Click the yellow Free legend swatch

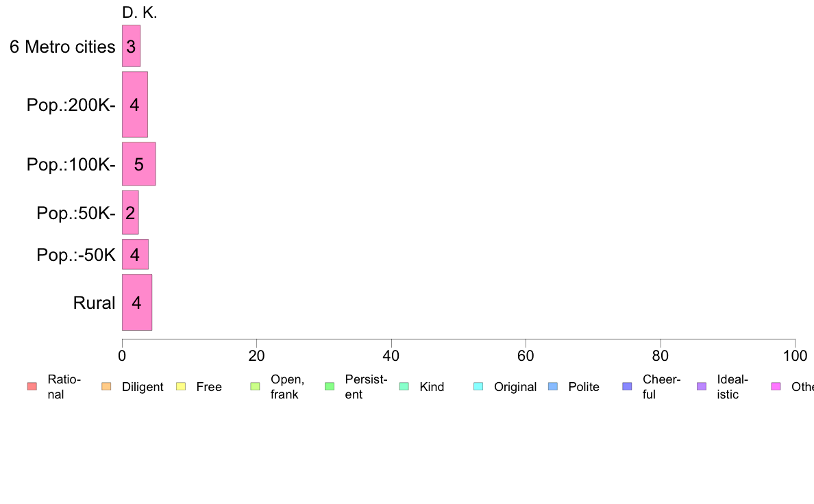point(181,387)
